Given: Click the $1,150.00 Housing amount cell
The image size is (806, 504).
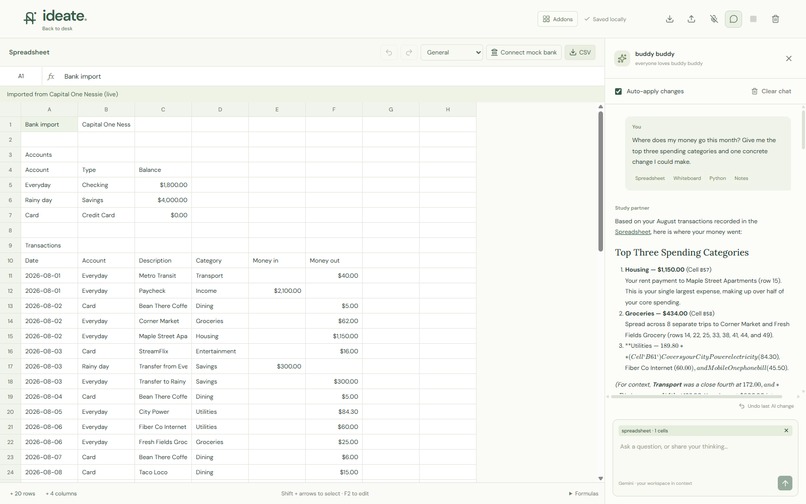Looking at the screenshot, I should 334,336.
